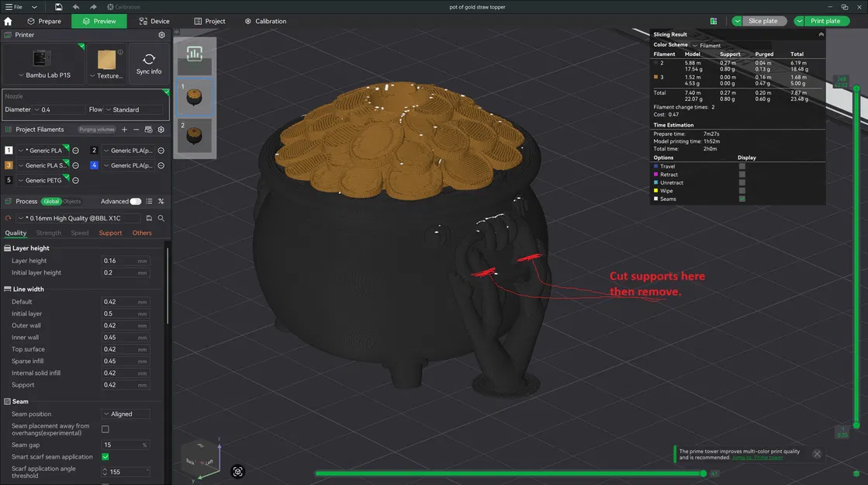Screen dimensions: 868x485
Task: Click the blue filament 4 color swatch
Action: point(94,165)
